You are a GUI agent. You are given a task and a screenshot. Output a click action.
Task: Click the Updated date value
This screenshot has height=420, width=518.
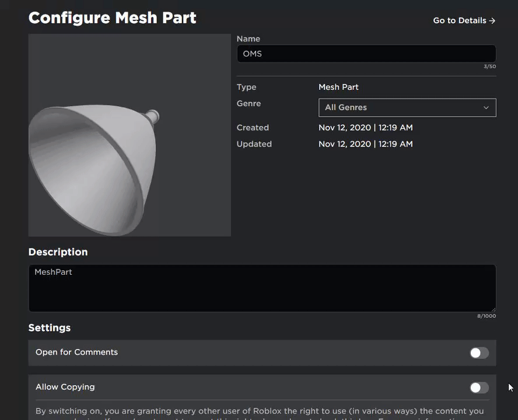tap(365, 144)
